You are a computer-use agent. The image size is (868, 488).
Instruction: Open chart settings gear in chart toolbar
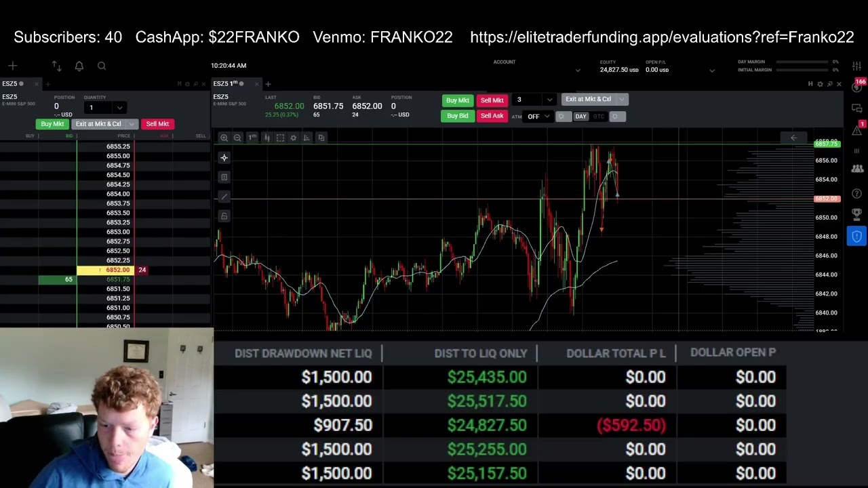coord(293,138)
